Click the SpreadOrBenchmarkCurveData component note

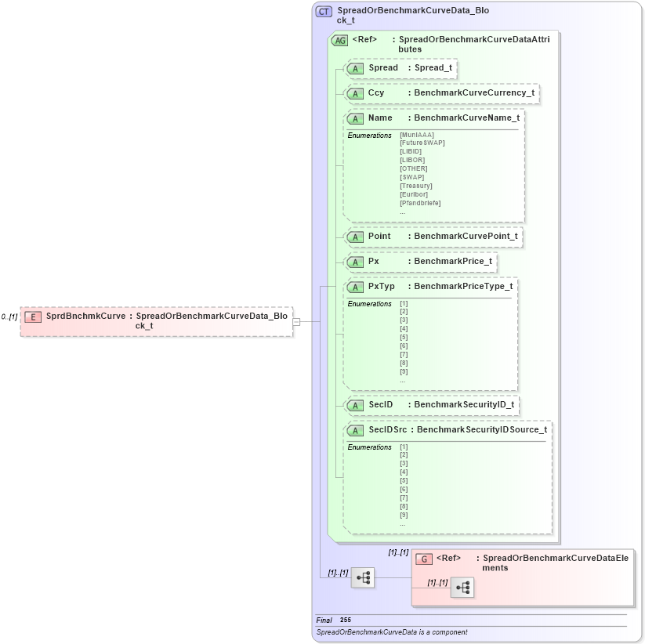click(392, 631)
